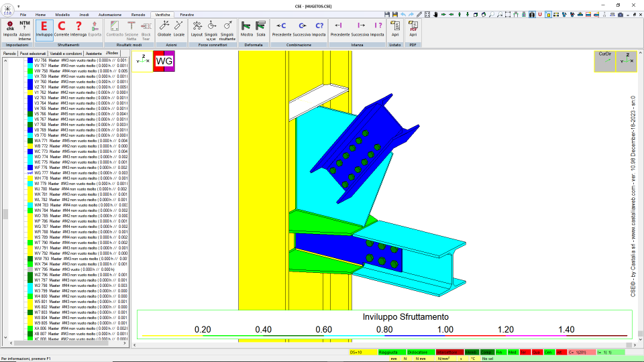Go to Precedente combination
Image resolution: width=644 pixels, height=362 pixels.
282,29
